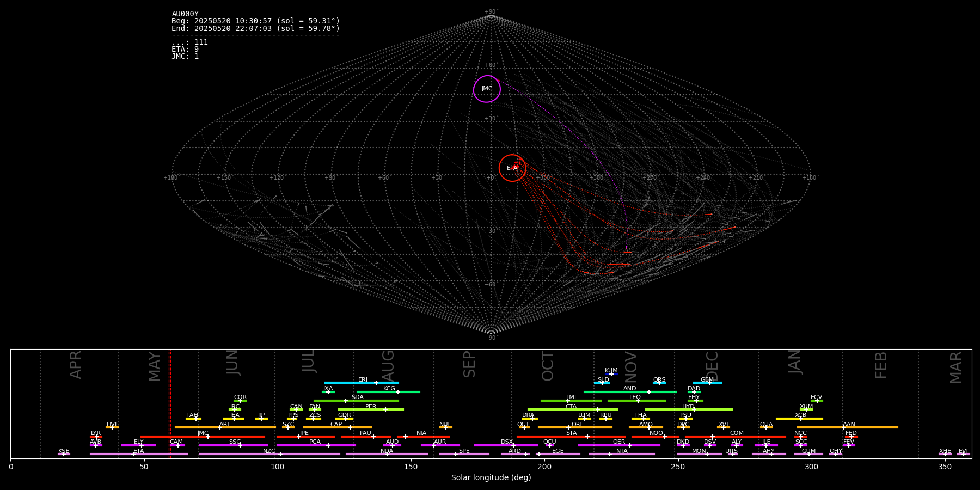
Task: Click the ORS shower label
Action: pos(659,380)
